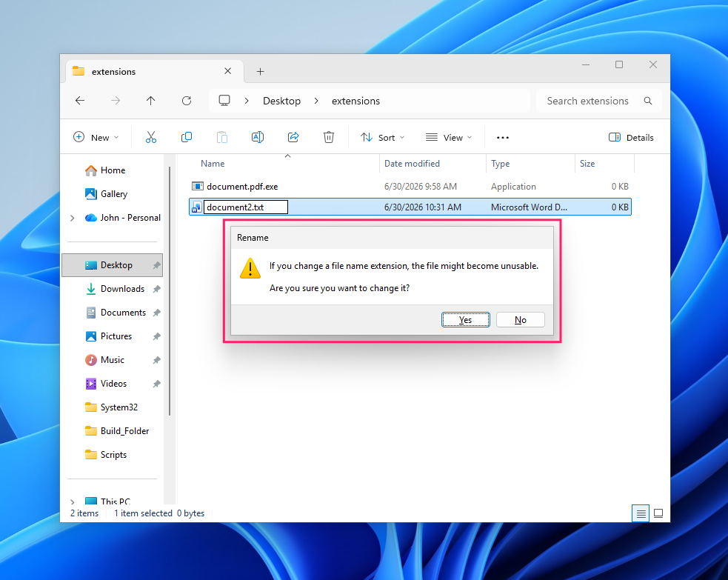Viewport: 728px width, 580px height.
Task: Open the New dropdown menu
Action: point(96,138)
